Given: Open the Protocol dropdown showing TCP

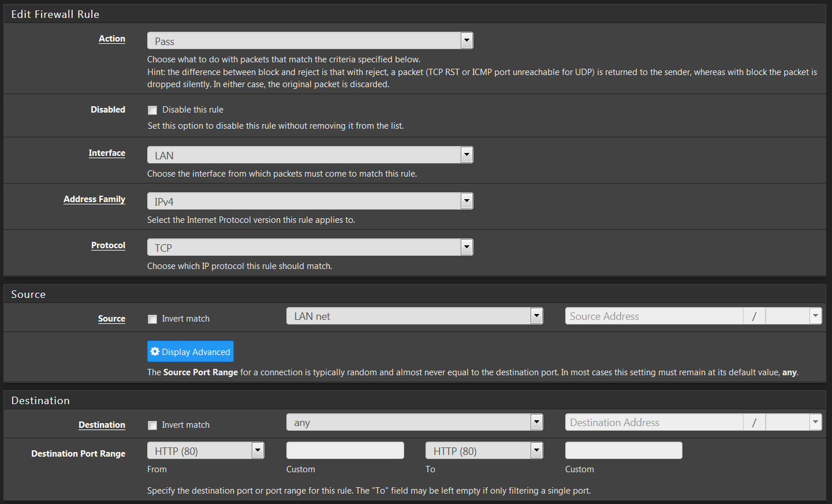Looking at the screenshot, I should (x=310, y=247).
